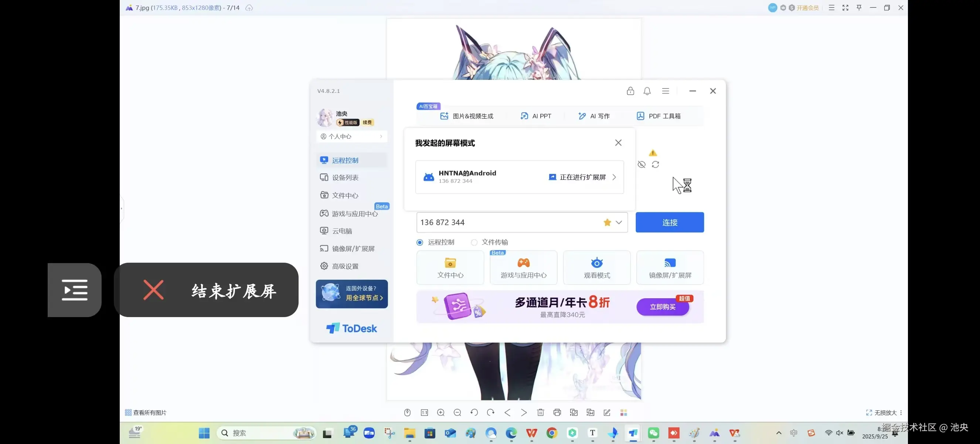The width and height of the screenshot is (980, 444).
Task: Toggle the privacy screen eye icon
Action: tap(642, 165)
